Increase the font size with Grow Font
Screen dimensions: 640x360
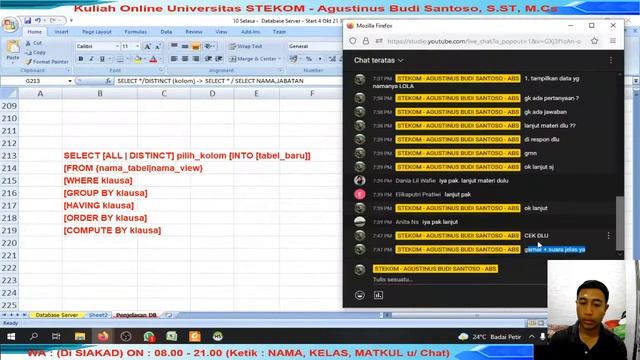(147, 47)
